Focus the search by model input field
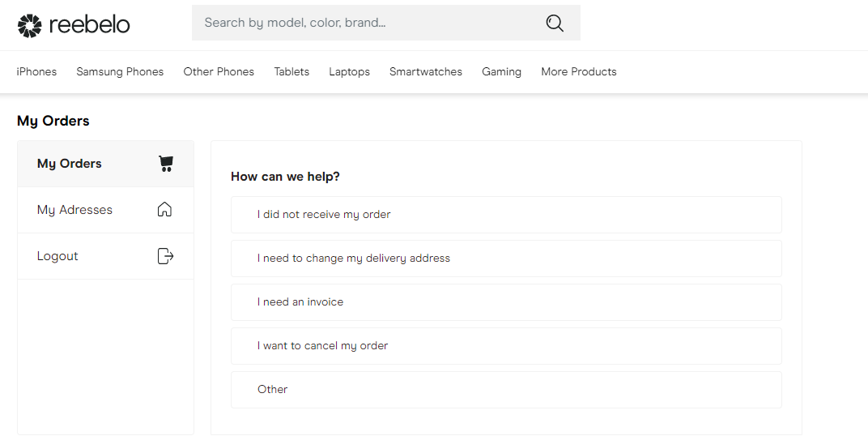868x436 pixels. click(x=386, y=23)
